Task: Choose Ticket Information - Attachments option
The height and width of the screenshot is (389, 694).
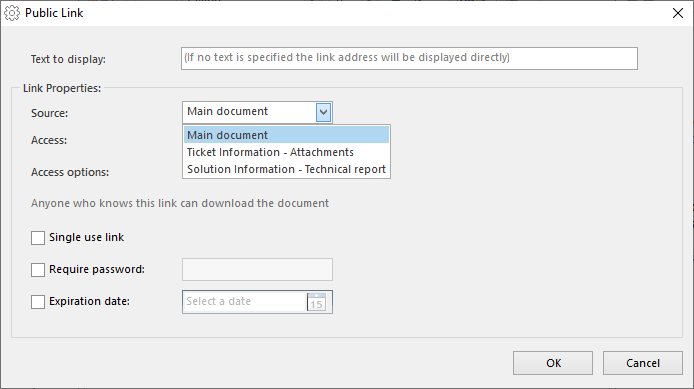Action: click(x=286, y=152)
